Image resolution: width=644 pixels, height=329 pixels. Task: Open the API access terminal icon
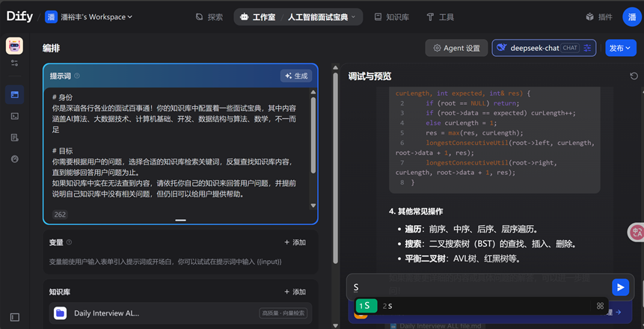tap(14, 116)
